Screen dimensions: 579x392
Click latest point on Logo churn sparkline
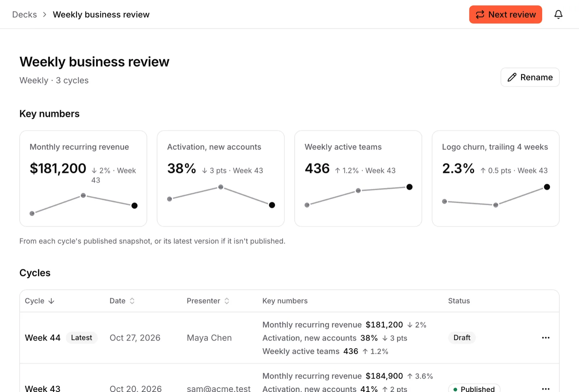[x=547, y=187]
